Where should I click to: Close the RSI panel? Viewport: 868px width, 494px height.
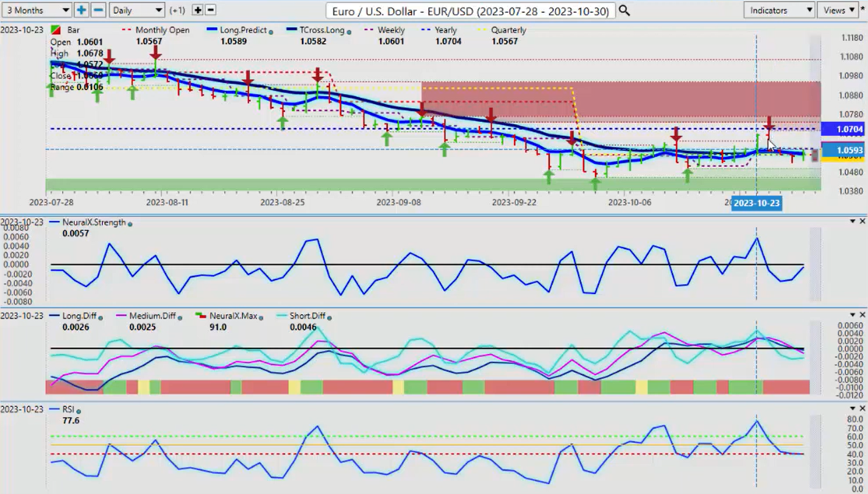[x=862, y=409]
